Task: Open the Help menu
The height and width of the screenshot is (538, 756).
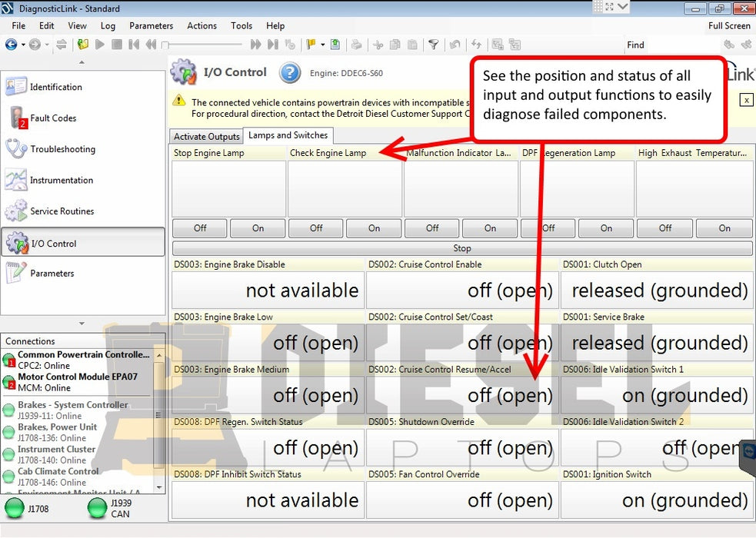Action: click(275, 25)
